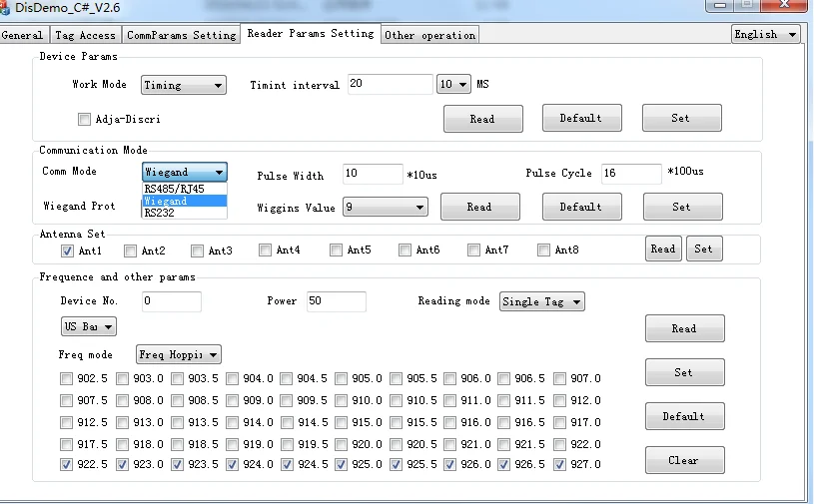This screenshot has height=504, width=814.
Task: Click the Pulse Width input field
Action: [x=373, y=174]
